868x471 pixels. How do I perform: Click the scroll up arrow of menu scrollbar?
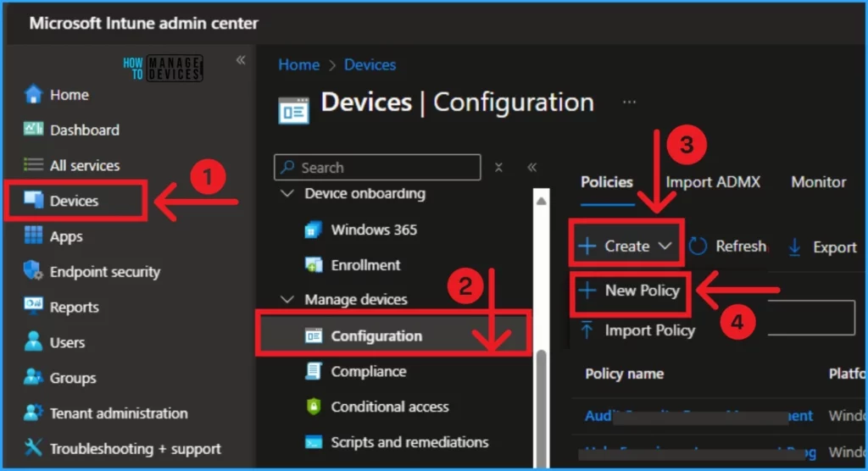click(542, 201)
